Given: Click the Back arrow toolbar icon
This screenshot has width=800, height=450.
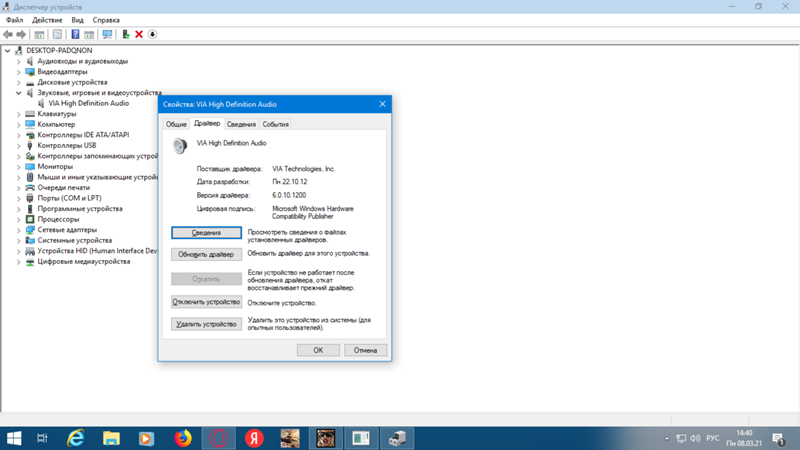Looking at the screenshot, I should (8, 34).
